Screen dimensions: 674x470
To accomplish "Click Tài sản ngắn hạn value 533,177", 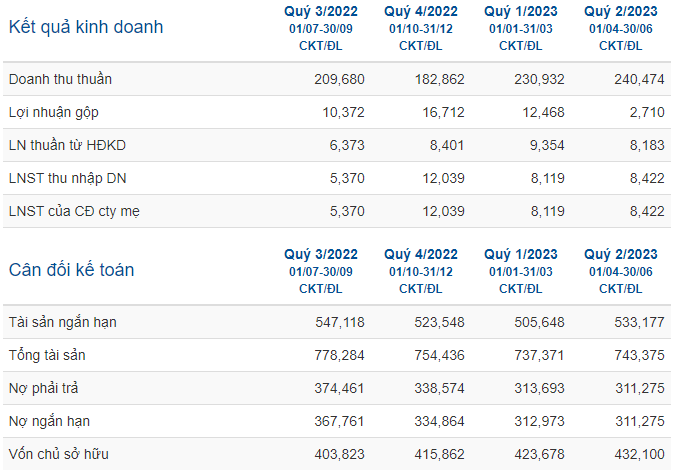I will click(x=639, y=323).
